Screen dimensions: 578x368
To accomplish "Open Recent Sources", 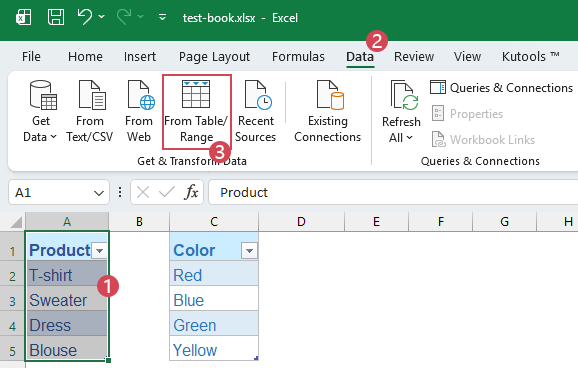I will click(255, 112).
